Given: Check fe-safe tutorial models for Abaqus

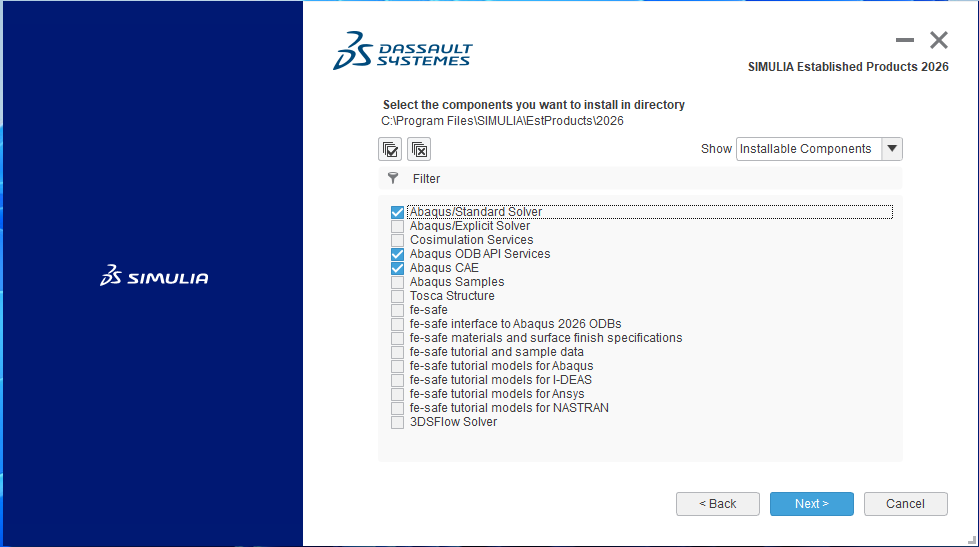Looking at the screenshot, I should [x=397, y=366].
